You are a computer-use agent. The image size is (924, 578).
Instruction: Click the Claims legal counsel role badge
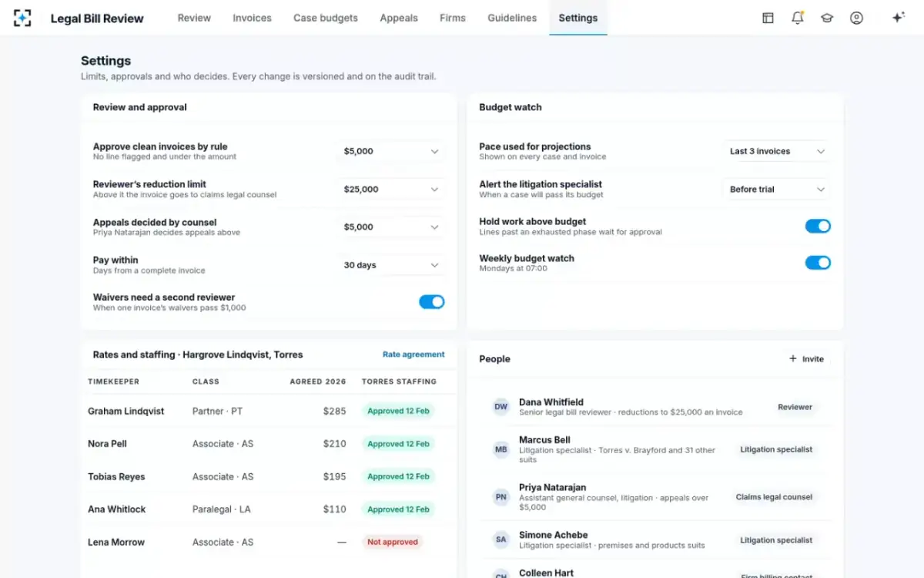click(774, 497)
